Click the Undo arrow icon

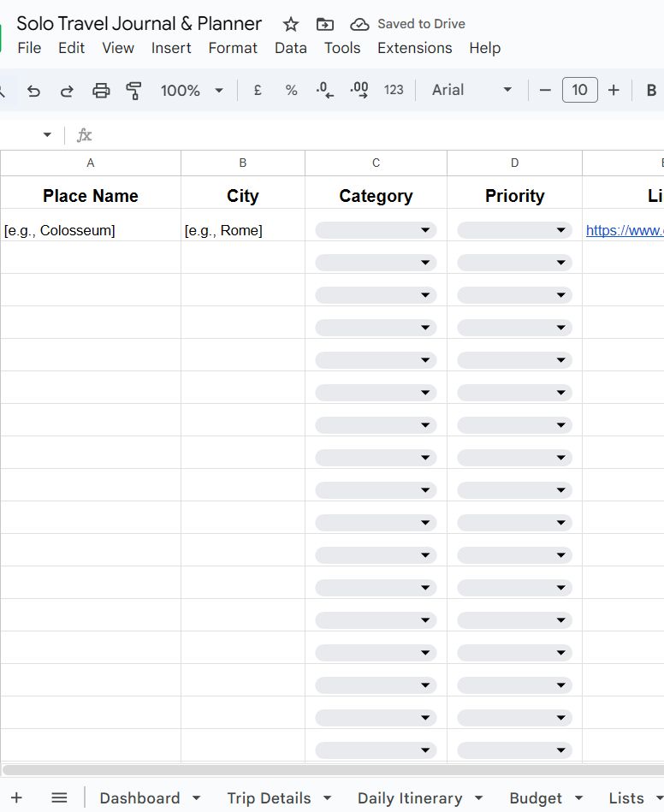(33, 91)
